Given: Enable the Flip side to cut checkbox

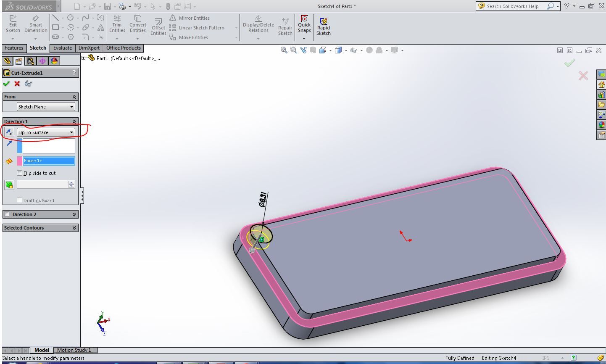Looking at the screenshot, I should tap(19, 173).
